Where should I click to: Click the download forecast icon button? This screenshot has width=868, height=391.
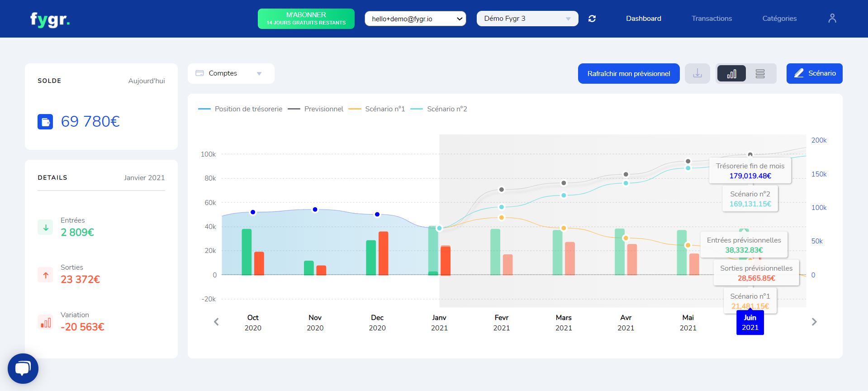(x=697, y=73)
